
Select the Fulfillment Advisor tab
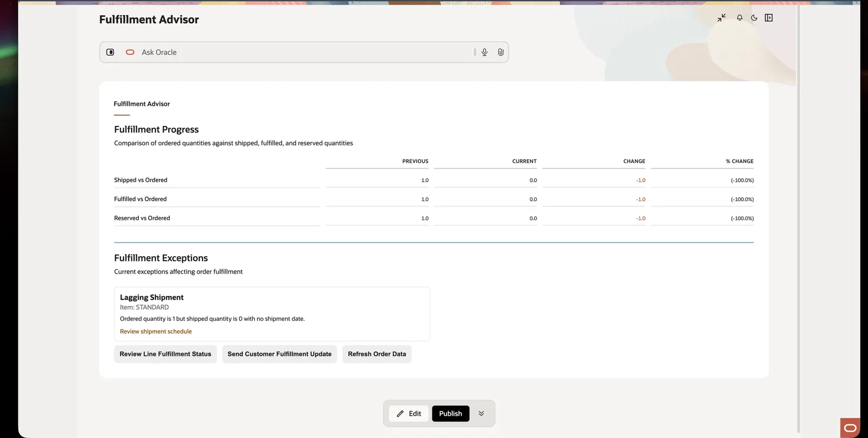tap(142, 104)
